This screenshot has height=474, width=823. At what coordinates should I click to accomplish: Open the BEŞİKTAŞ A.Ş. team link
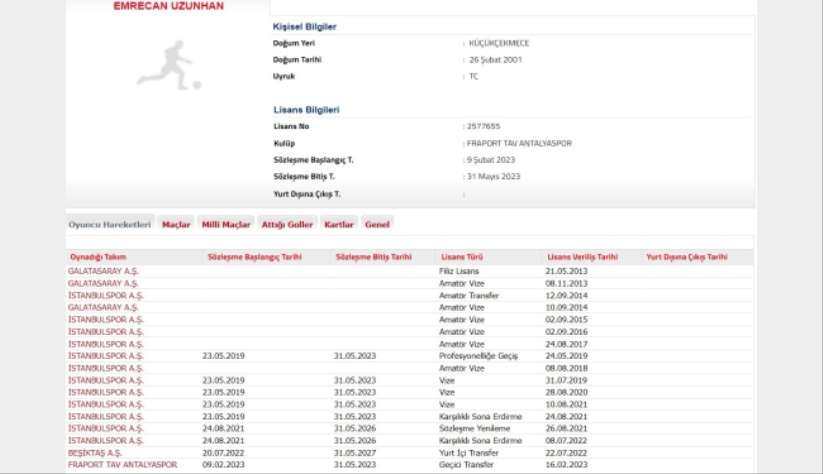tap(94, 452)
